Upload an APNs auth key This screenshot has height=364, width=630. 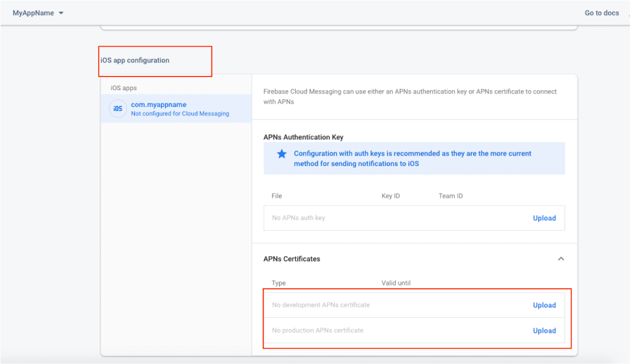click(544, 218)
